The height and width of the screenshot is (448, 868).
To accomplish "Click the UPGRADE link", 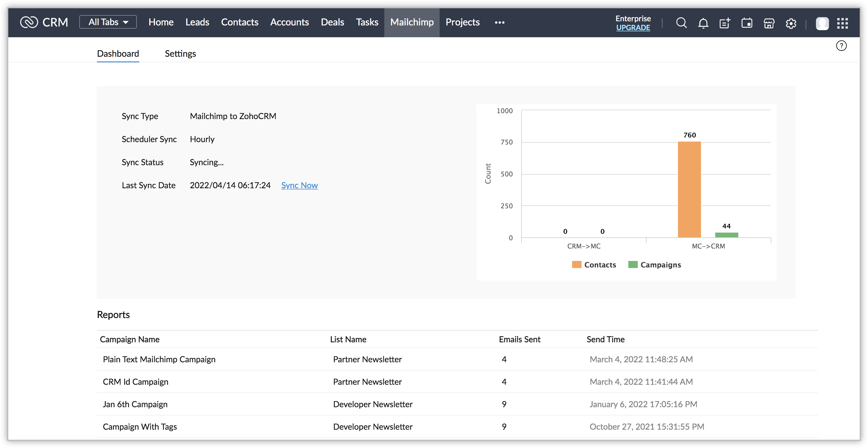I will (x=633, y=27).
